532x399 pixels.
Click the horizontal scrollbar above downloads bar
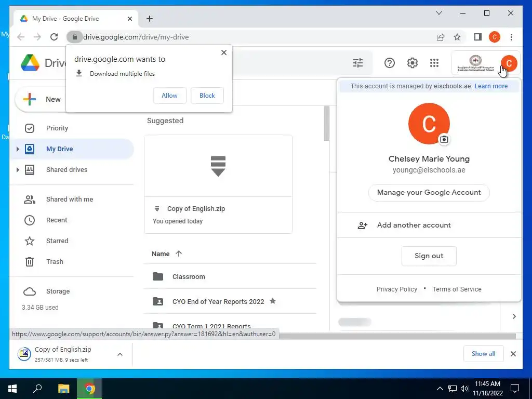(x=397, y=336)
